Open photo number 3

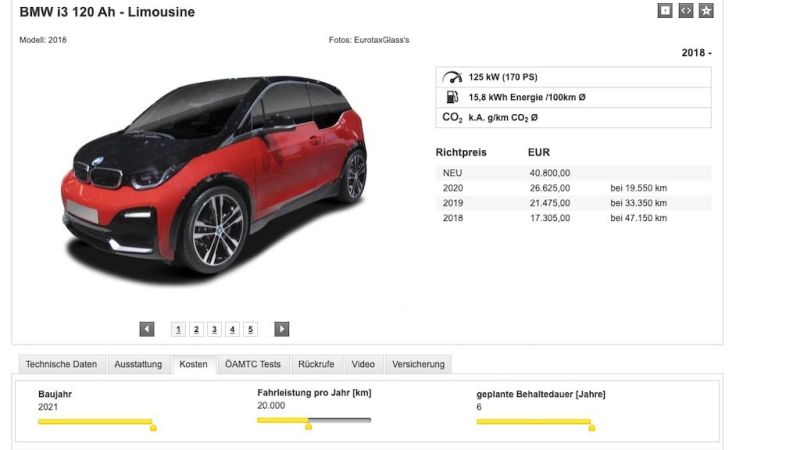coord(214,329)
